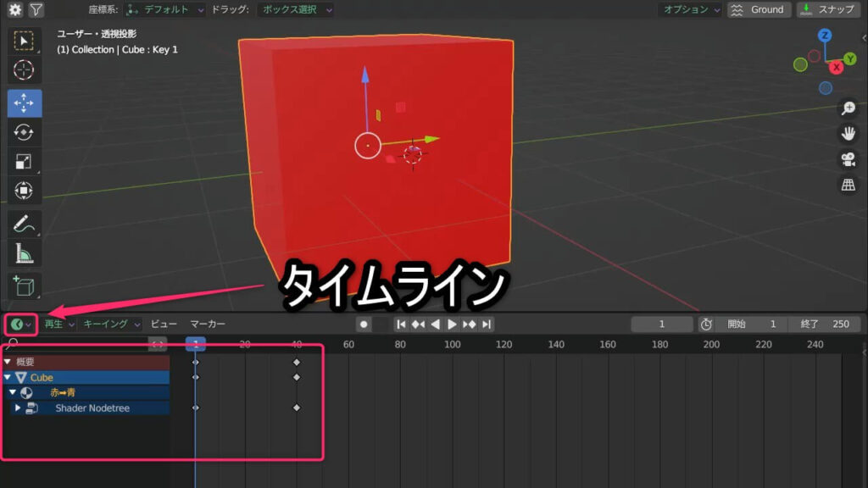Screen dimensions: 868x488
Task: Click the viewport zoom magnifier icon
Action: (x=848, y=108)
